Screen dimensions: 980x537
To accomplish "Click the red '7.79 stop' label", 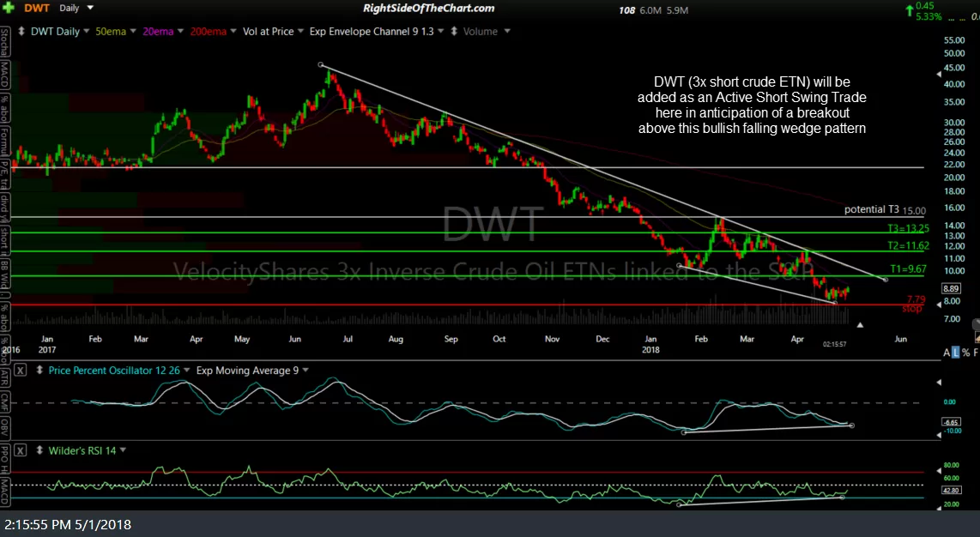I will (x=913, y=304).
